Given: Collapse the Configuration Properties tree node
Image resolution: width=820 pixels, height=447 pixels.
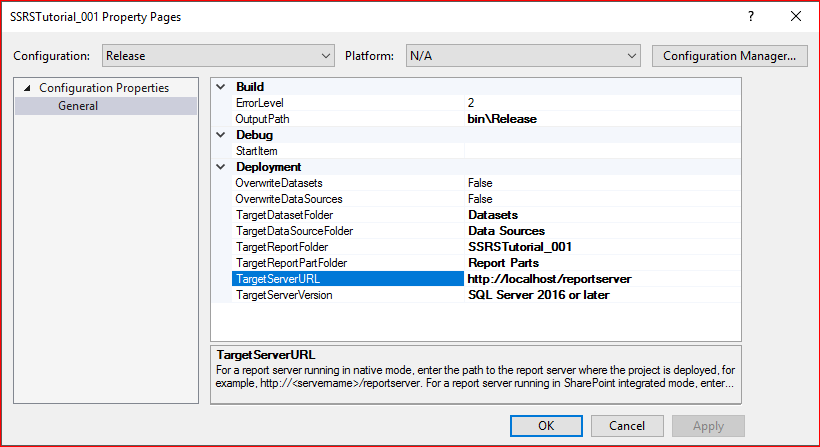Looking at the screenshot, I should pos(27,88).
